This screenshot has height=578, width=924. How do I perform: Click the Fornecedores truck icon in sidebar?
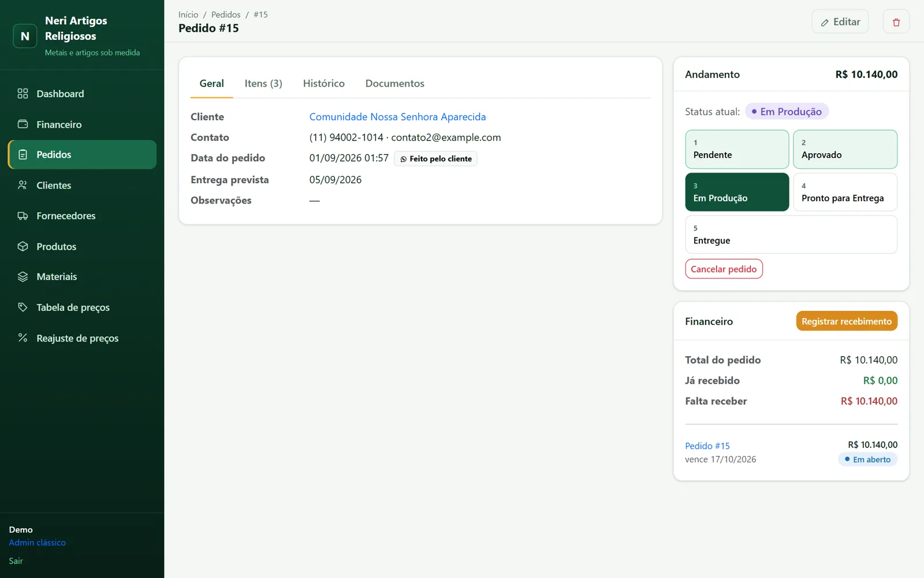click(x=23, y=216)
